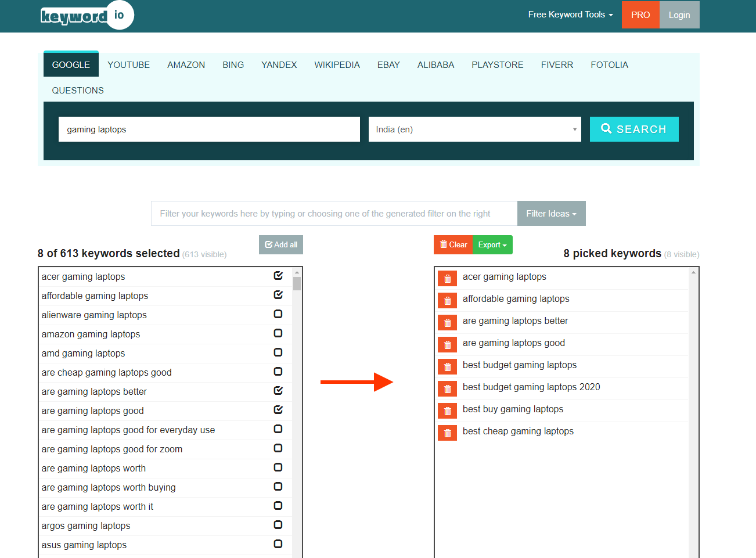Click the keyword list scrollbar thumb

[297, 283]
